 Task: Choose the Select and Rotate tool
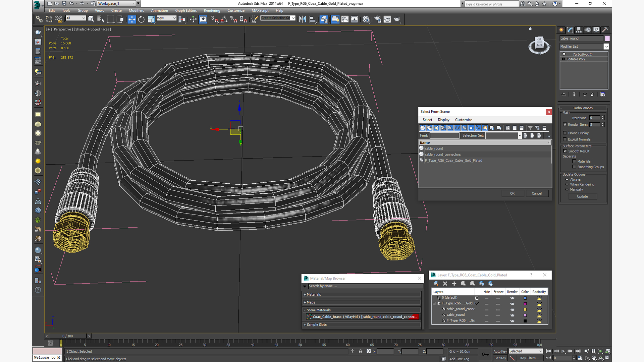click(141, 19)
